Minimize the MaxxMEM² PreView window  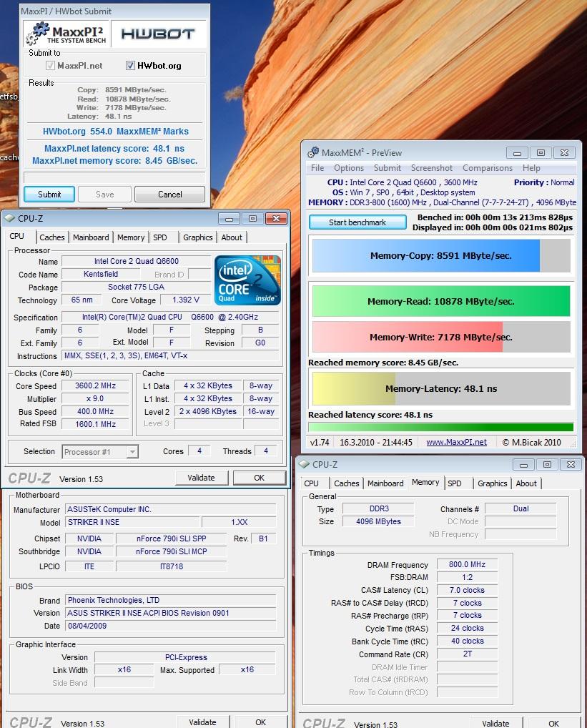click(518, 153)
